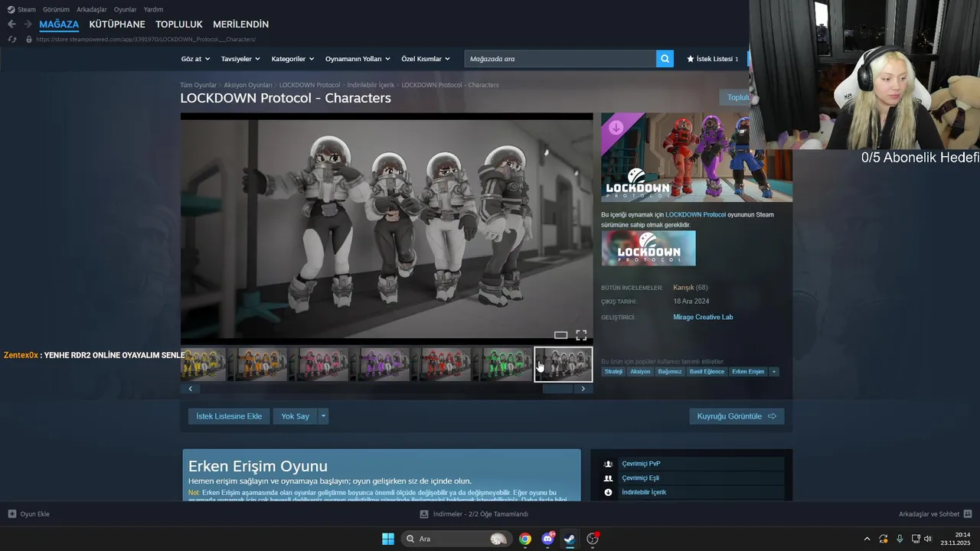
Task: Click the Steam taskbar icon
Action: click(570, 539)
